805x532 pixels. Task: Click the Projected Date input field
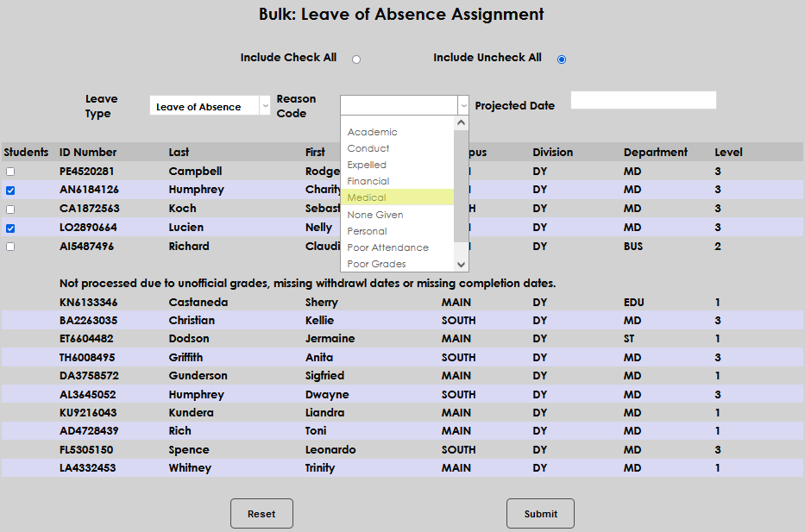tap(643, 100)
